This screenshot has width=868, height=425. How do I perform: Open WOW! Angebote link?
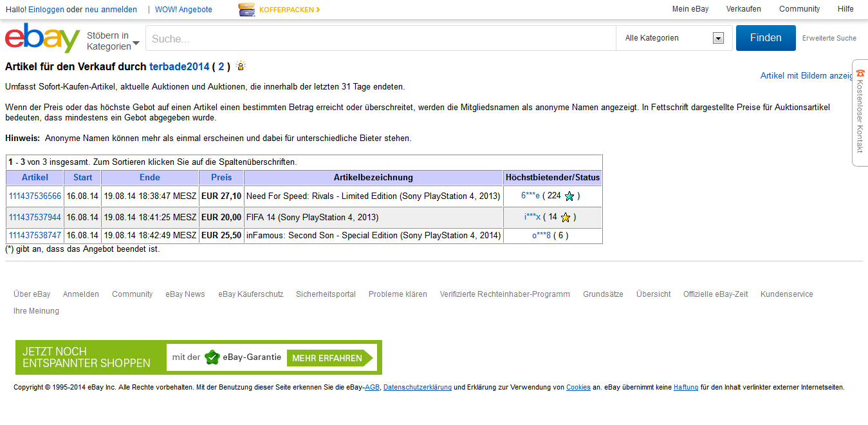pos(183,10)
